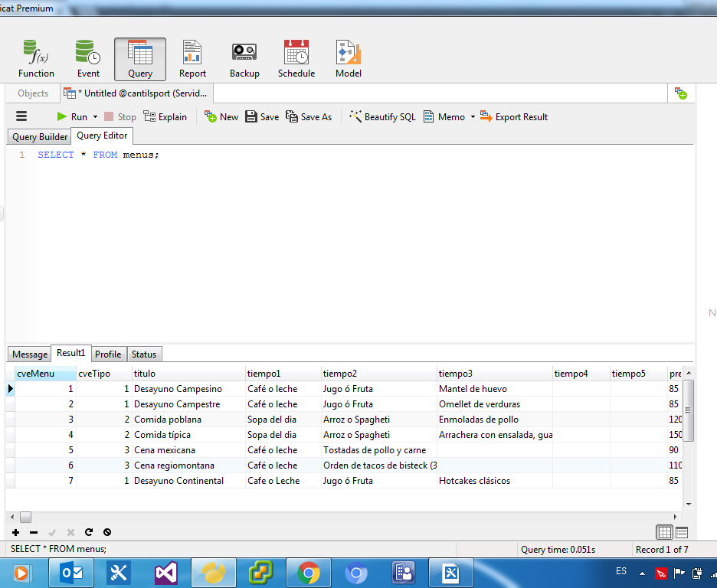Click the Report toolbar icon
This screenshot has height=588, width=717.
pos(192,59)
